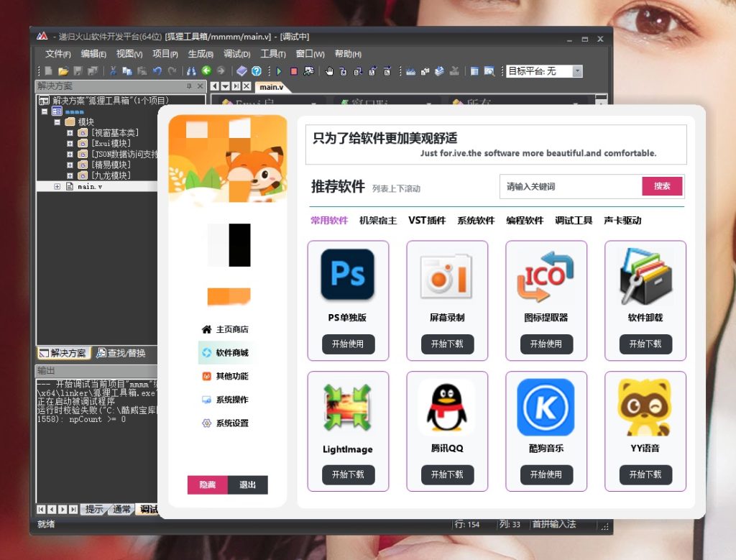Select the 声卡驱动 category tab
The width and height of the screenshot is (736, 560).
click(x=622, y=221)
